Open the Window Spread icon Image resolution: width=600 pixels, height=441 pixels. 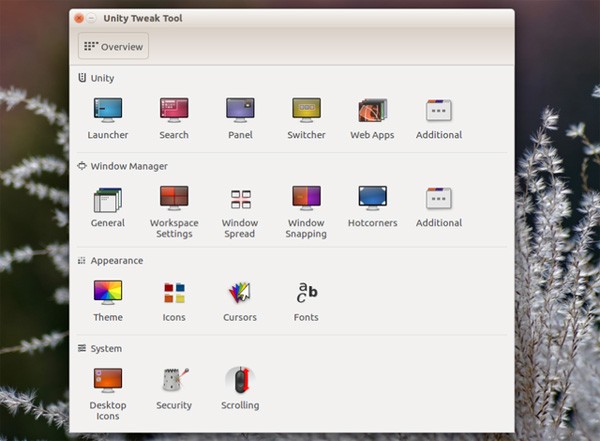click(241, 199)
